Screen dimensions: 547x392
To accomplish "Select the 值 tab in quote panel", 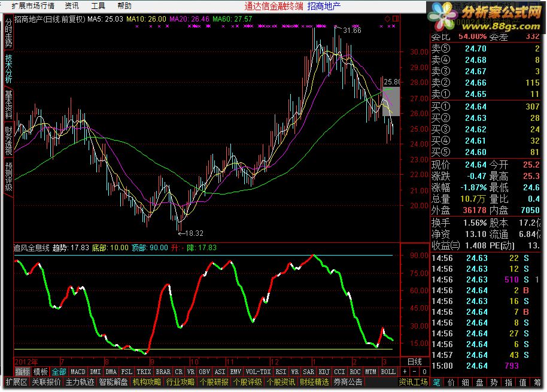I will [522, 382].
